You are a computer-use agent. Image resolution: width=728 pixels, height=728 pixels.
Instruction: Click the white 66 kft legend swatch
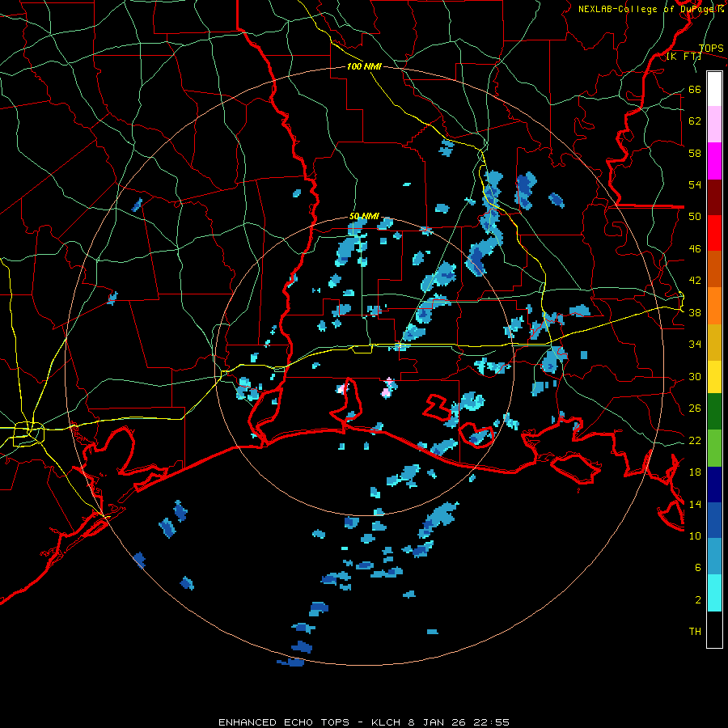[x=714, y=89]
